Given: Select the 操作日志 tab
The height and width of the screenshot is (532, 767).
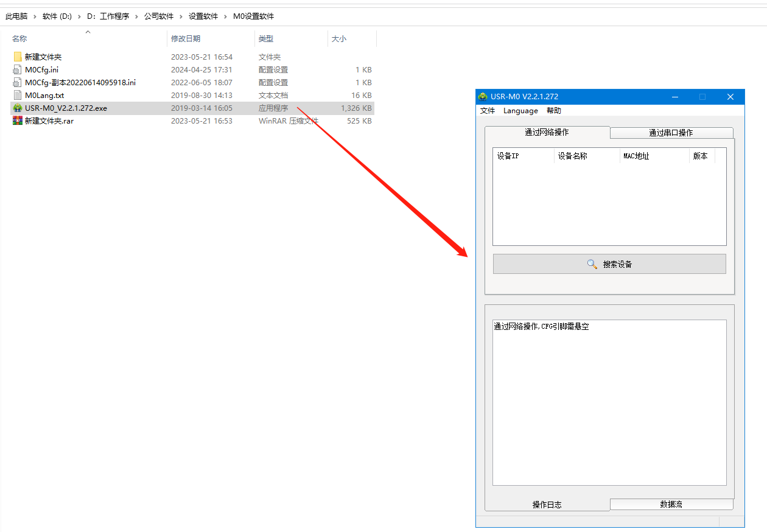Looking at the screenshot, I should [x=547, y=505].
